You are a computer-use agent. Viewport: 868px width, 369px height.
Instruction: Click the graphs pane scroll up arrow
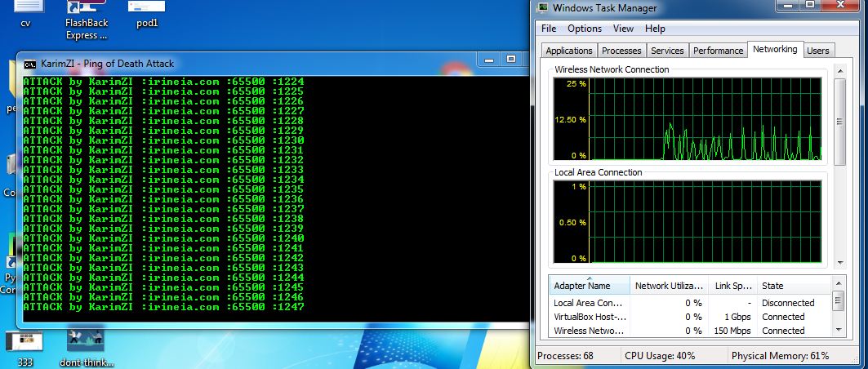(840, 71)
